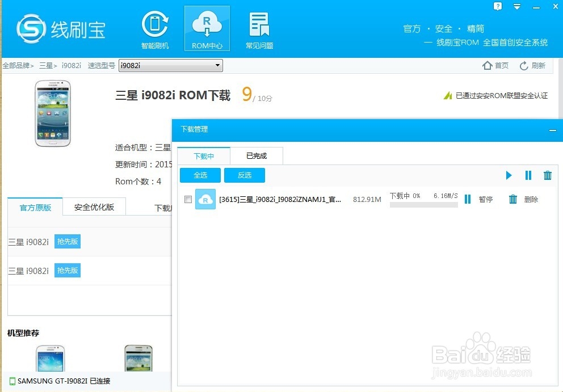The height and width of the screenshot is (392, 563).
Task: Click 已通过安安ROM联盟安全认证 text
Action: [502, 95]
